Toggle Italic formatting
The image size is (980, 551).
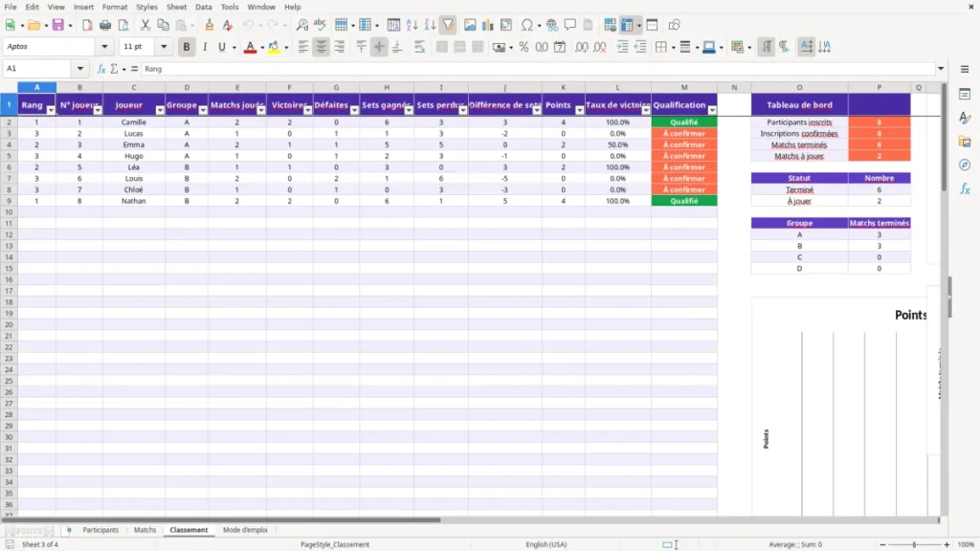[205, 47]
